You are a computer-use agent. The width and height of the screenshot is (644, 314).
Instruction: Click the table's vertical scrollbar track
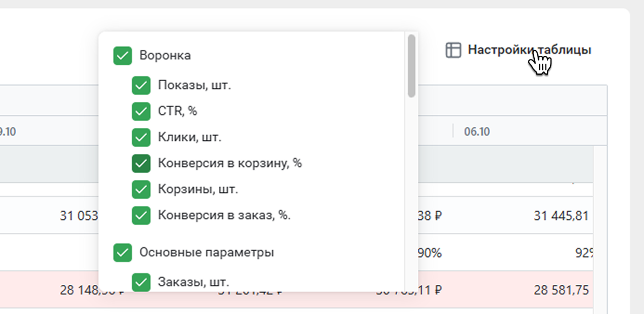pyautogui.click(x=600, y=232)
